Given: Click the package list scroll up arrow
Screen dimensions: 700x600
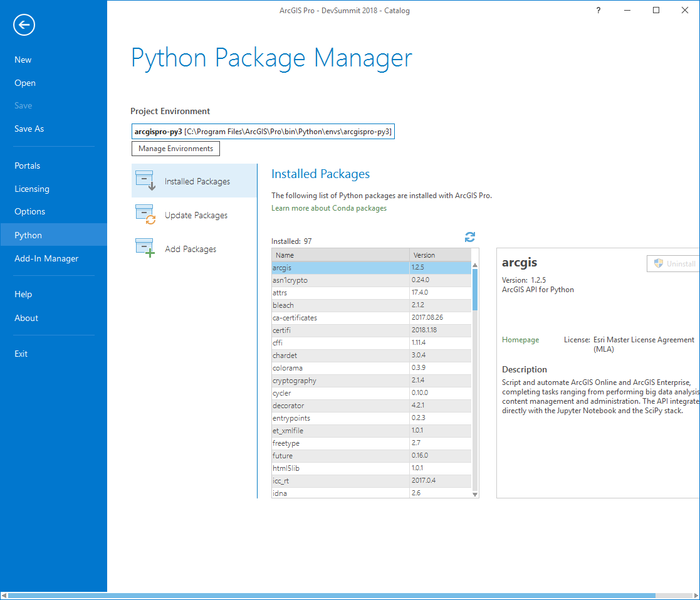Looking at the screenshot, I should [475, 265].
